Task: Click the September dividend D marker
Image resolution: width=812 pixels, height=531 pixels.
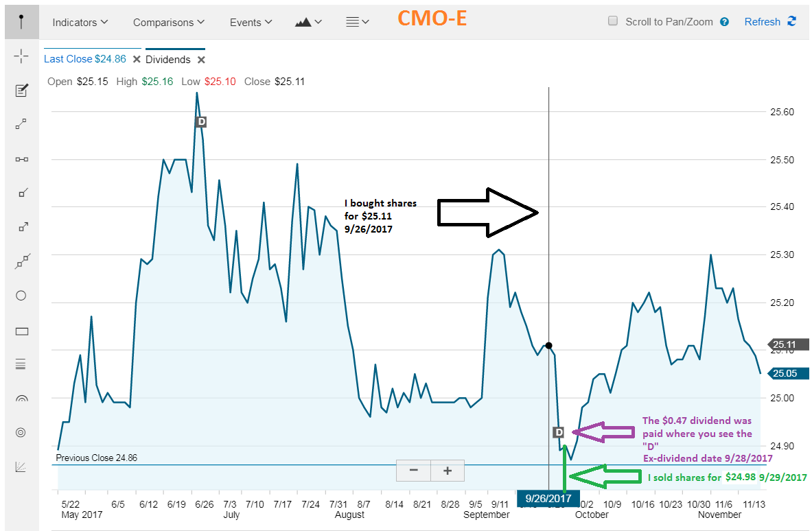Action: point(558,432)
